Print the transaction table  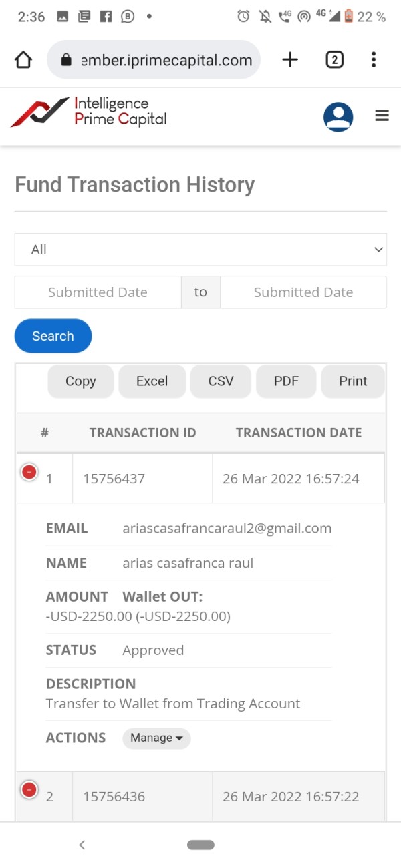click(x=353, y=381)
